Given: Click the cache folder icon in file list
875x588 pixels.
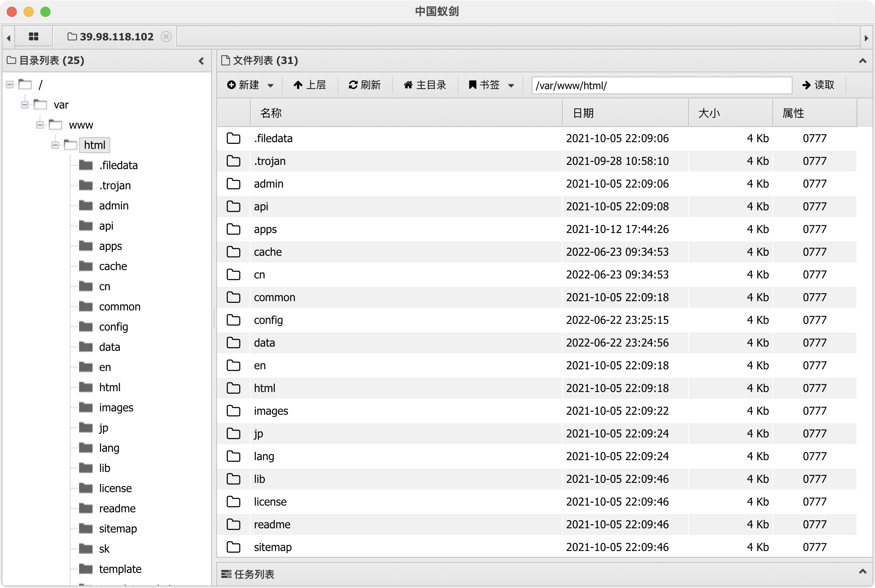Looking at the screenshot, I should coord(233,252).
